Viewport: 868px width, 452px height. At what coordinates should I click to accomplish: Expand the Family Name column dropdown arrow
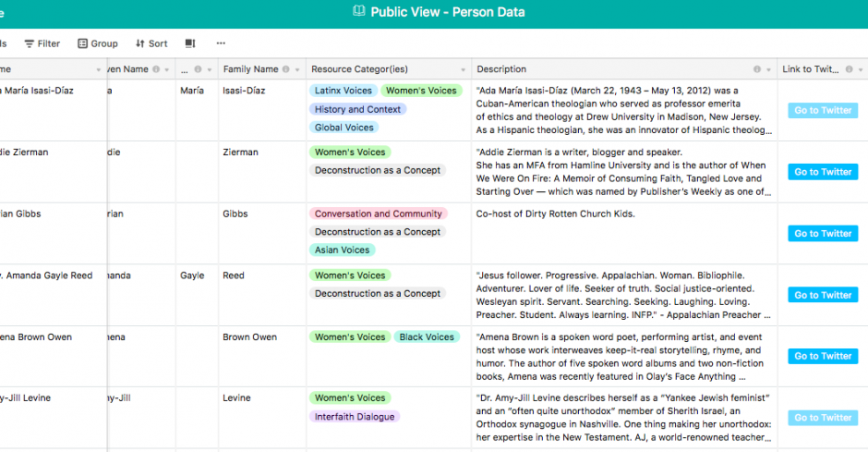tap(297, 70)
